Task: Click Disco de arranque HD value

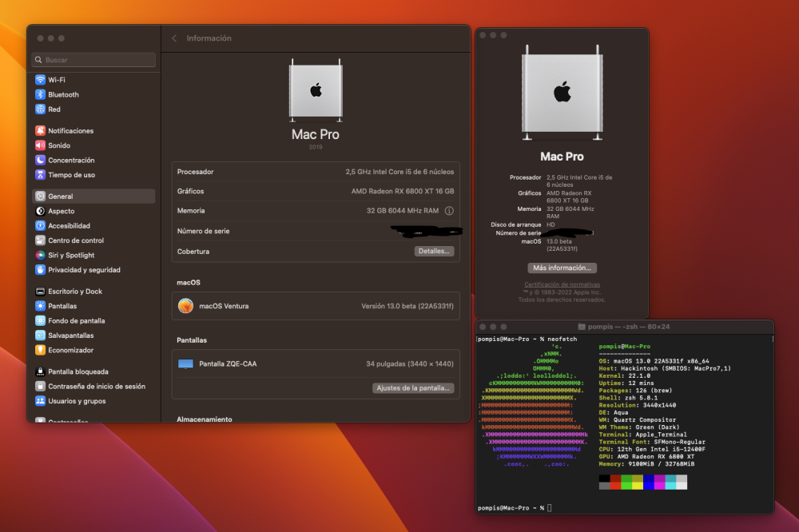Action: [x=551, y=224]
